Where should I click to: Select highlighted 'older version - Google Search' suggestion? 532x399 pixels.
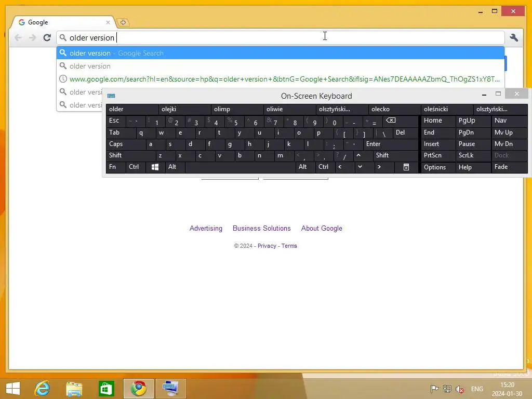click(280, 53)
